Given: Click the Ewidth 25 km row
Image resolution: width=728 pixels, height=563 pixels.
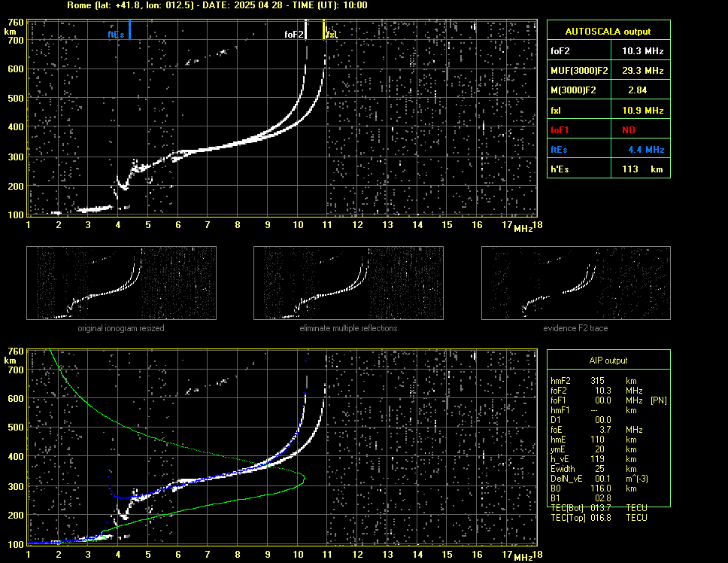Looking at the screenshot, I should tap(593, 469).
